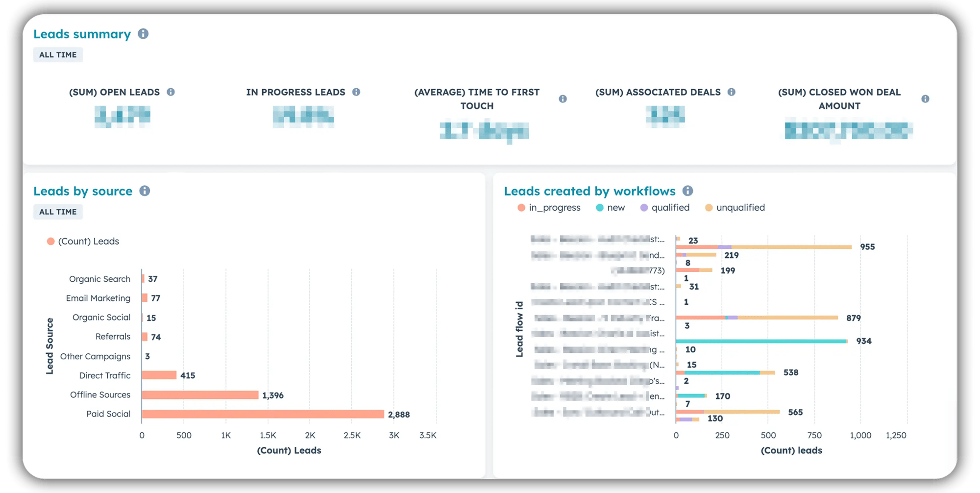Toggle the qualified legend series

pyautogui.click(x=665, y=207)
